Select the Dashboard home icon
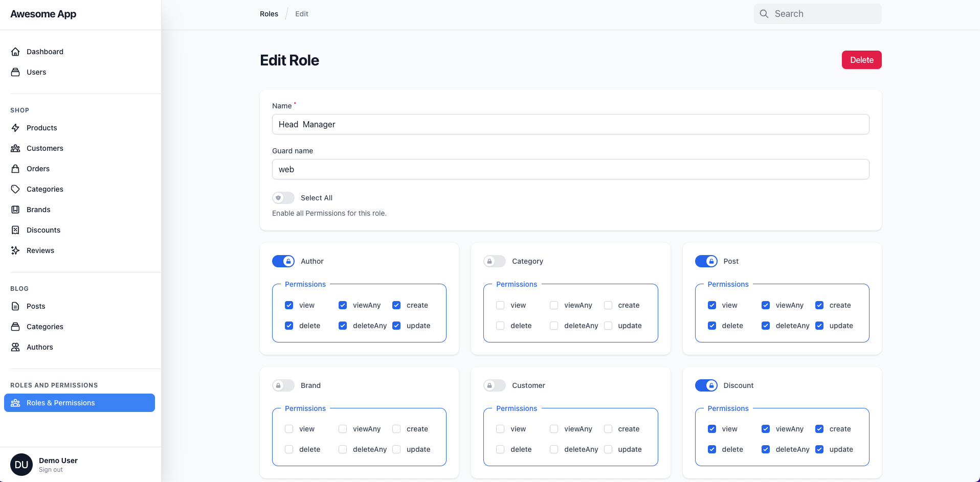The height and width of the screenshot is (482, 980). click(16, 51)
